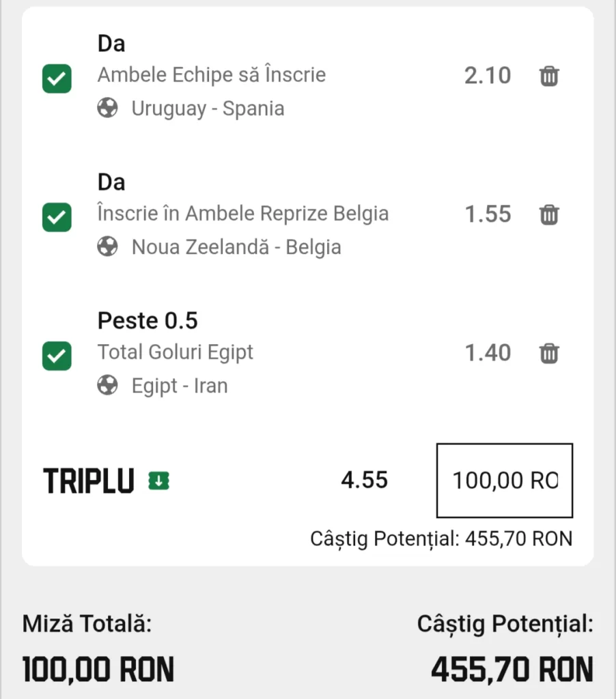Viewport: 616px width, 699px height.
Task: Select the TRIPLU bet type label
Action: pyautogui.click(x=88, y=481)
